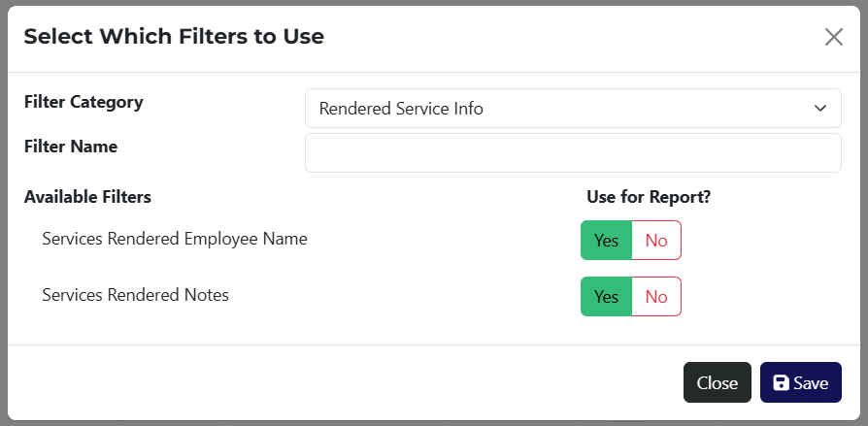
Task: Select the Services Rendered Notes label
Action: pos(136,295)
